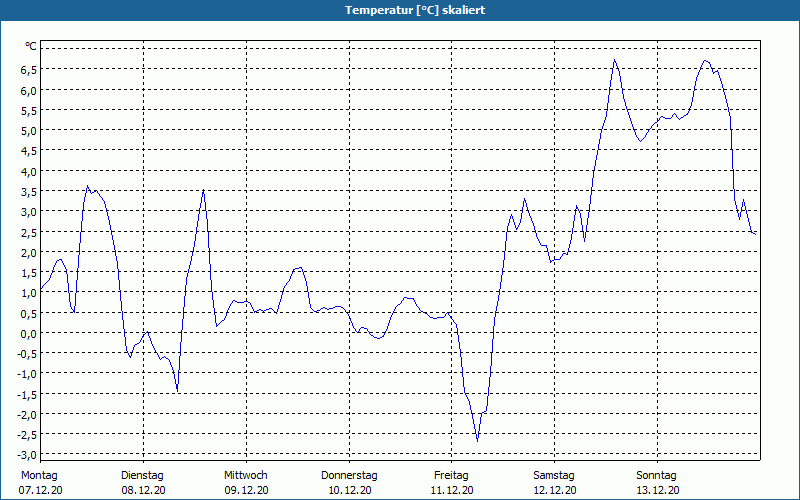Click the -0,5 y-axis label
Image resolution: width=800 pixels, height=500 pixels.
[27, 354]
